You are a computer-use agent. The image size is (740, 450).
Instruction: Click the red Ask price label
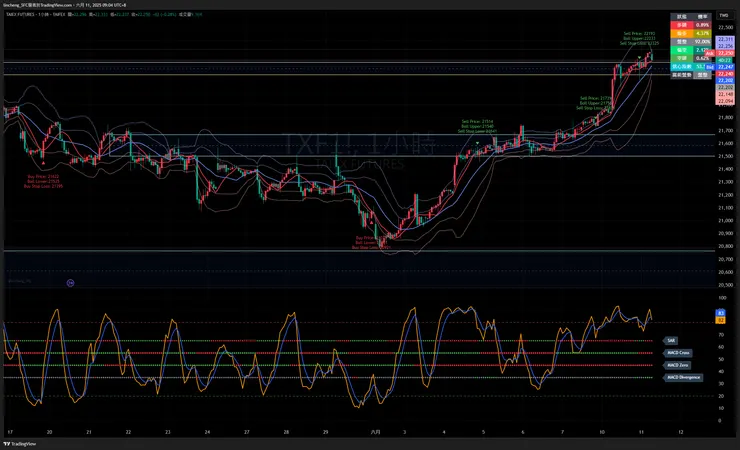coord(709,53)
